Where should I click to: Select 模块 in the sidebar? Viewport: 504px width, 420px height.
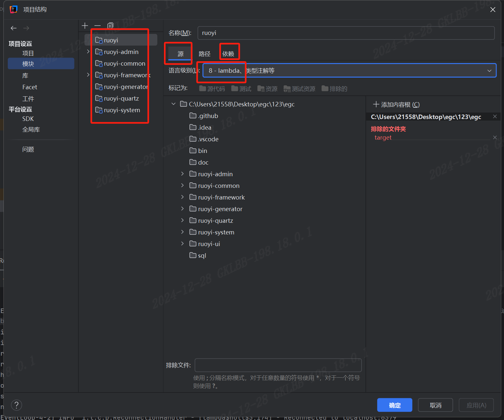click(x=41, y=63)
